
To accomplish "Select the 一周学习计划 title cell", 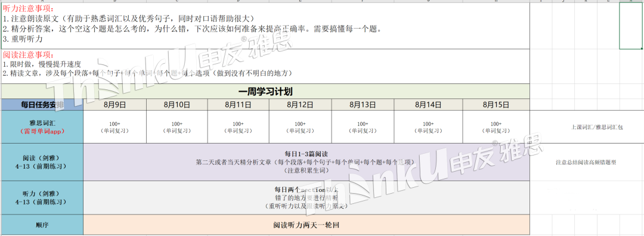I will (x=265, y=91).
